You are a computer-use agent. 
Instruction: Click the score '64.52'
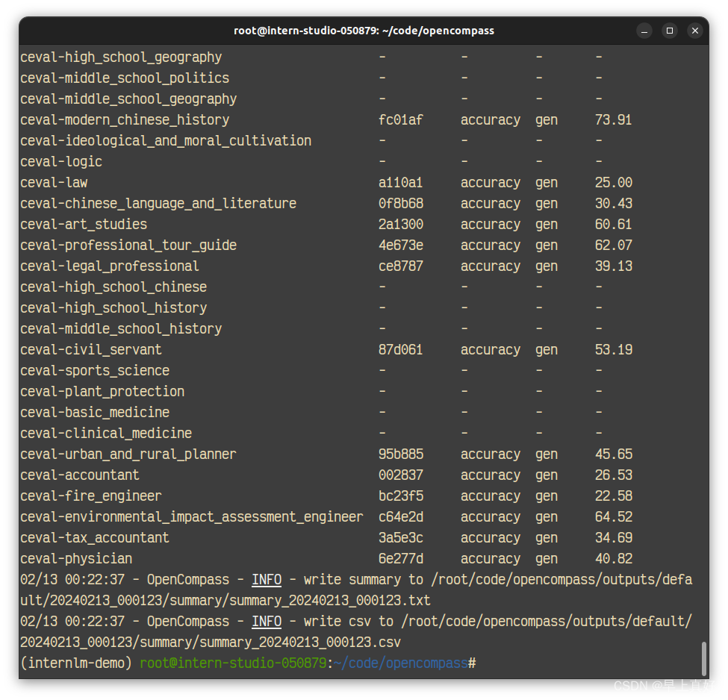(613, 516)
